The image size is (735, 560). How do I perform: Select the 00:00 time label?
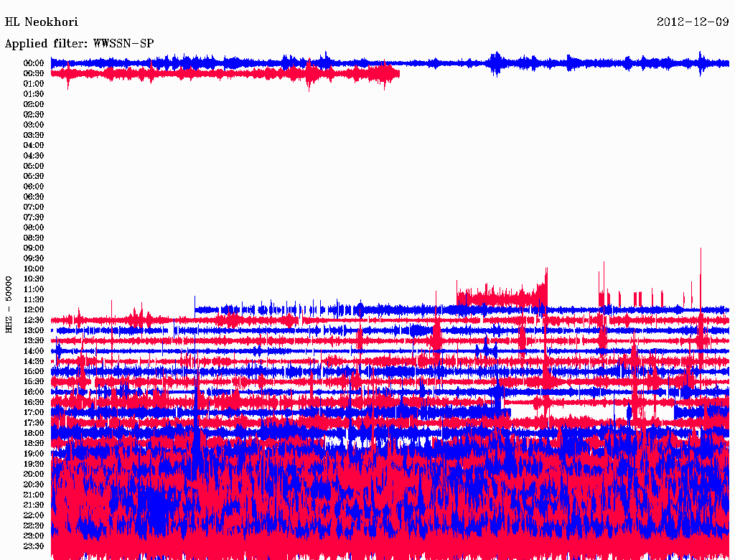(34, 63)
